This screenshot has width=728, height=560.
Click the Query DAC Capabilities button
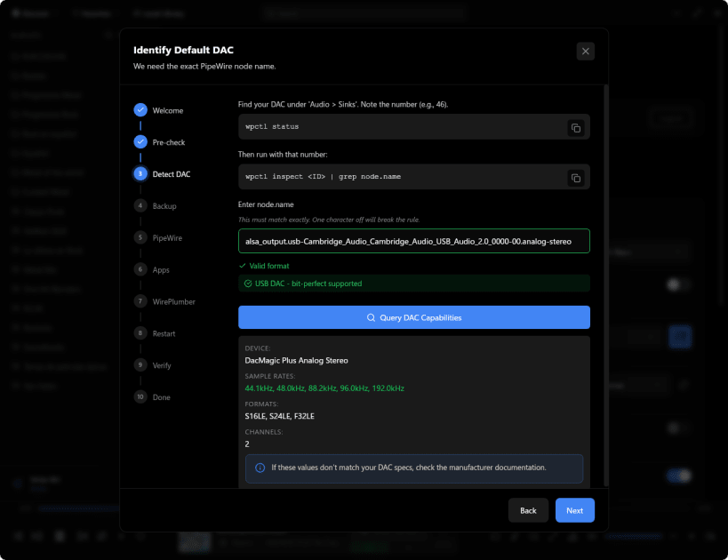414,317
